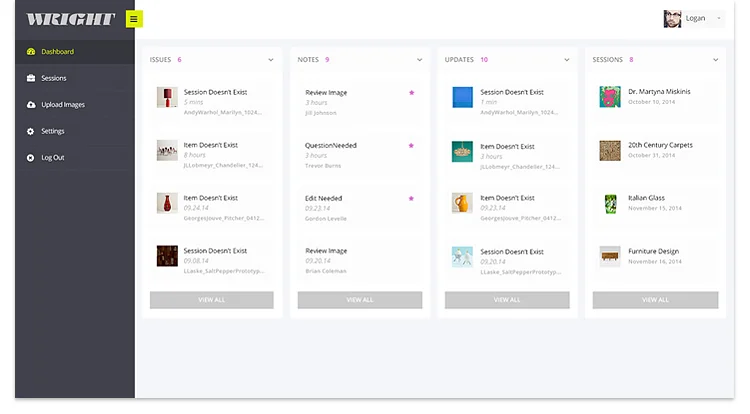Click the Settings gear icon
This screenshot has width=750, height=414.
pos(31,131)
